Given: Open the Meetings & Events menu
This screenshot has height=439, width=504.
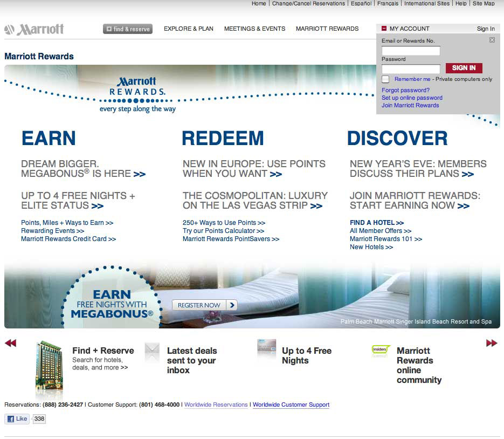Looking at the screenshot, I should click(x=254, y=29).
